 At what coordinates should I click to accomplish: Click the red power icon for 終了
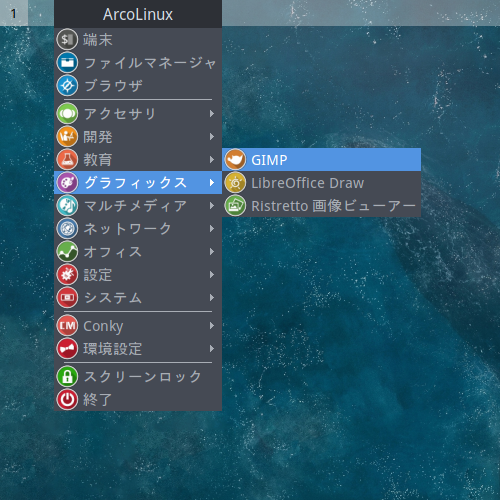pyautogui.click(x=67, y=399)
